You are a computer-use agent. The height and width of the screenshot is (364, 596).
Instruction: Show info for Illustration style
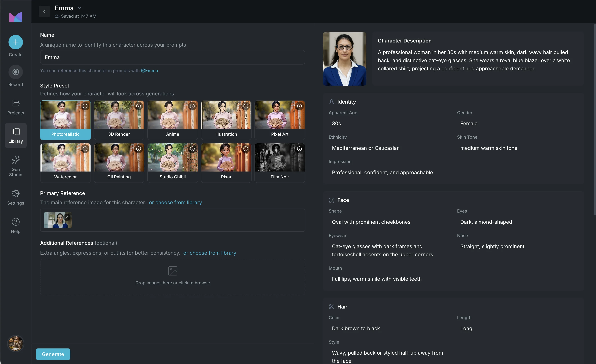[x=246, y=106]
